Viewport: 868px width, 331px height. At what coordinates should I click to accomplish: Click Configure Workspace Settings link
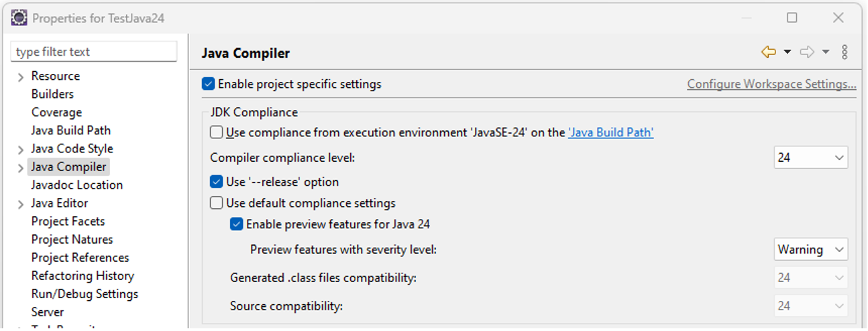(x=771, y=84)
